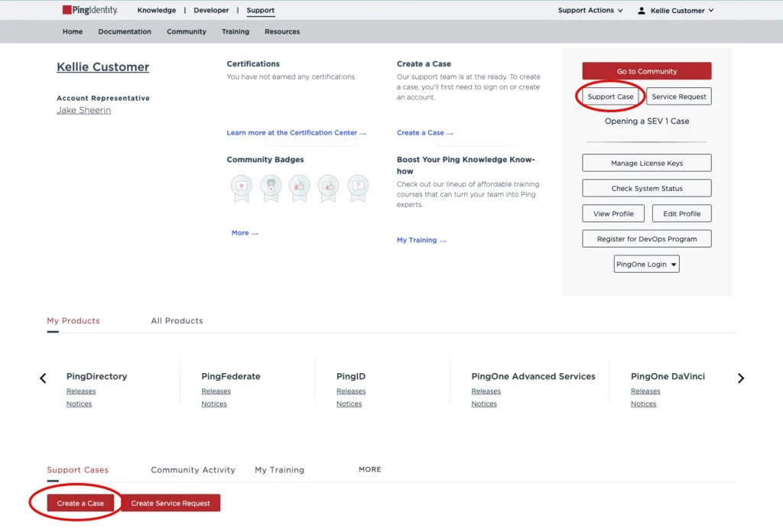Image resolution: width=783 pixels, height=532 pixels.
Task: Click the PingFederate product heading
Action: click(231, 376)
